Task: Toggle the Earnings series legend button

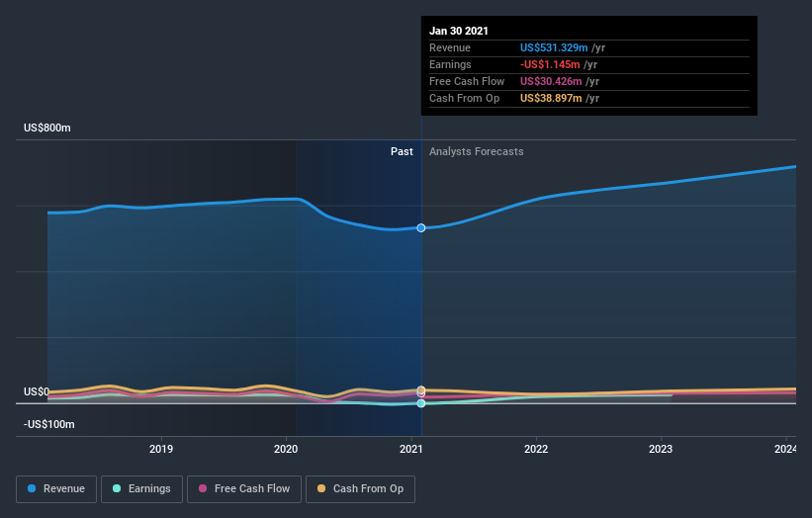Action: tap(141, 489)
